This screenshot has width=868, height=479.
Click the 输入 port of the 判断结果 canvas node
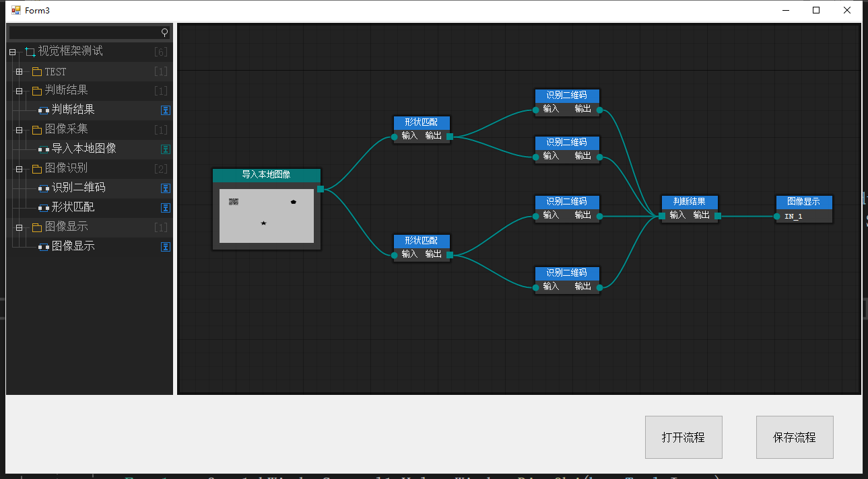point(662,216)
